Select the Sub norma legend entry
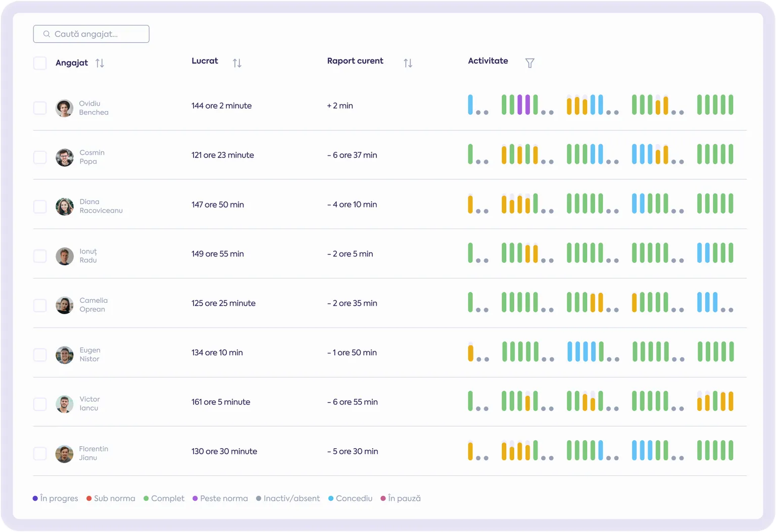Screen dimensions: 776x532 pyautogui.click(x=111, y=498)
